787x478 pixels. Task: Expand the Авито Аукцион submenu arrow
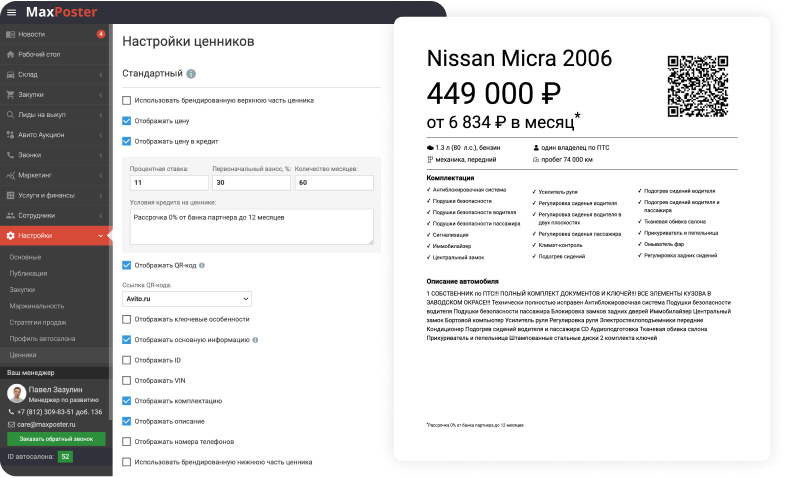coord(101,135)
